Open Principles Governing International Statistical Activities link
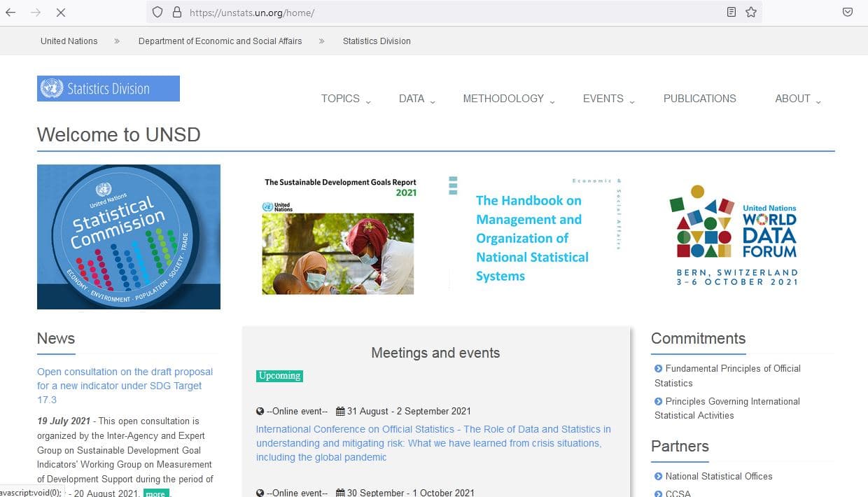Image resolution: width=868 pixels, height=497 pixels. point(727,408)
